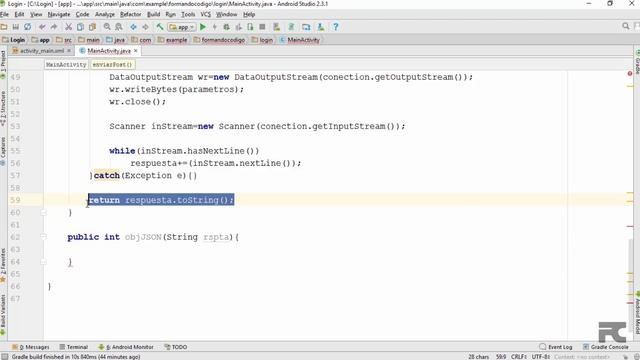Click the Login breadcrumb in navigation bar
640x360 pixels.
(14, 40)
